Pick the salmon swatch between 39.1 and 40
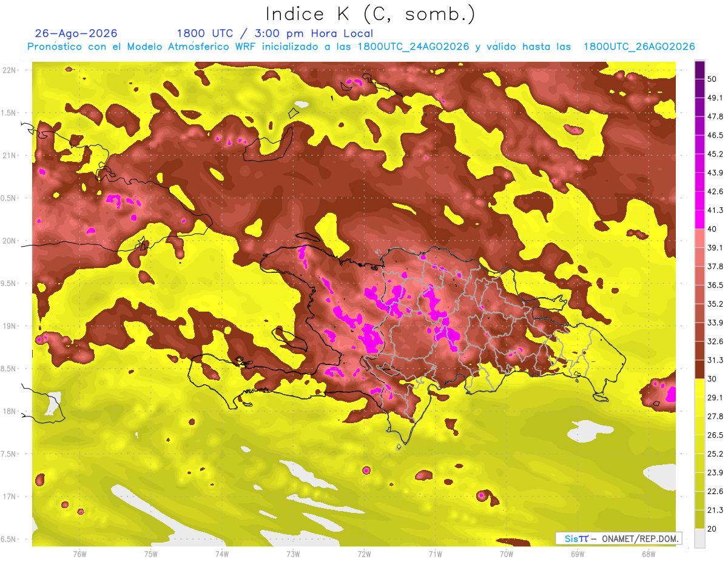The image size is (728, 562). click(x=699, y=238)
